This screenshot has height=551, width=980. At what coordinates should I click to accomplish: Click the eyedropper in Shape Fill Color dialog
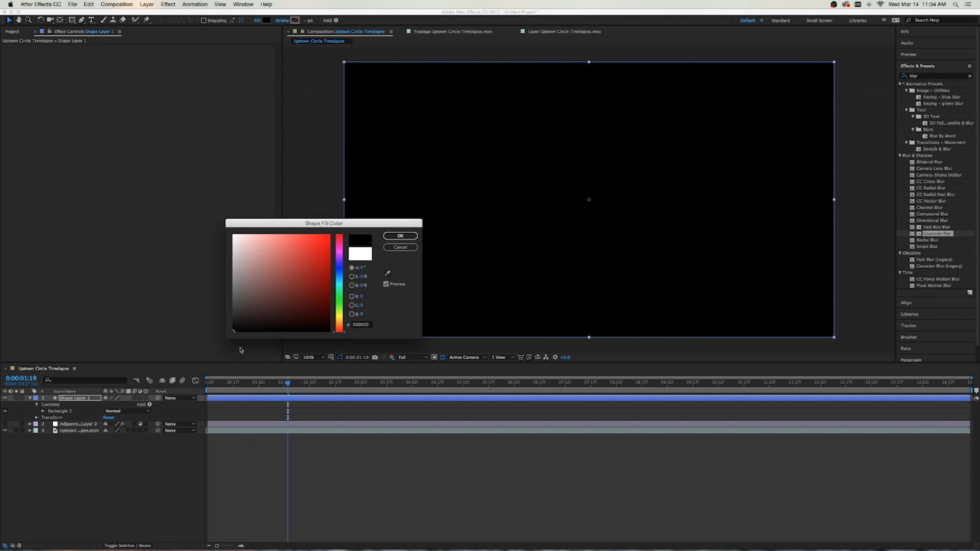387,273
